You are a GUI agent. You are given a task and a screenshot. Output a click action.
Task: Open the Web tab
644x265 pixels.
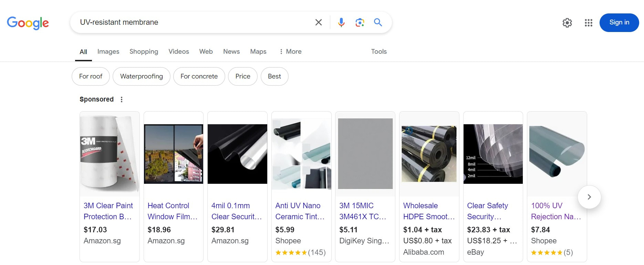[x=206, y=52]
